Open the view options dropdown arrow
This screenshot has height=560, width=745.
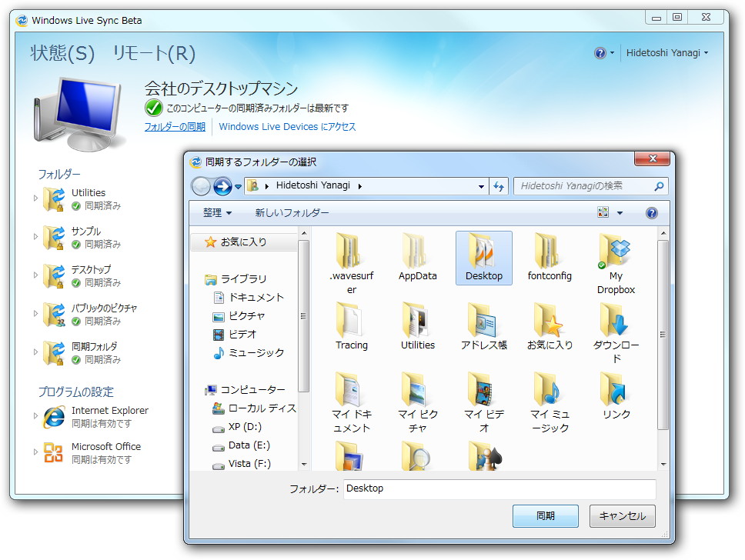(620, 213)
